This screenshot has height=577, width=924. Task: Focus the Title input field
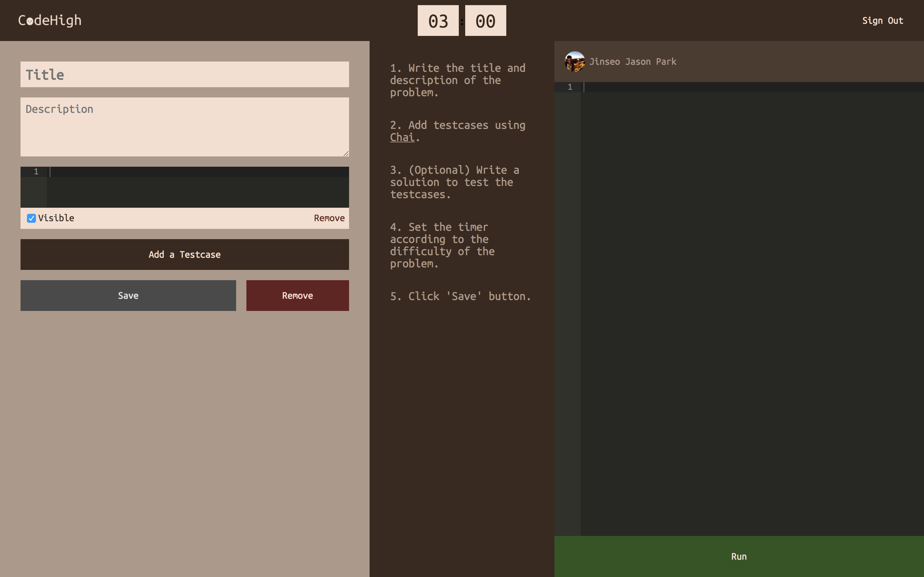click(184, 74)
